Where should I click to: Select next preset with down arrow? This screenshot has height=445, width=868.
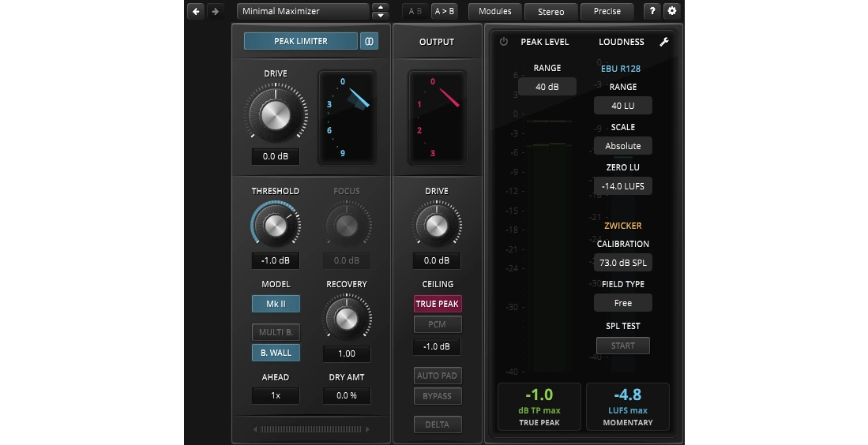click(x=381, y=16)
